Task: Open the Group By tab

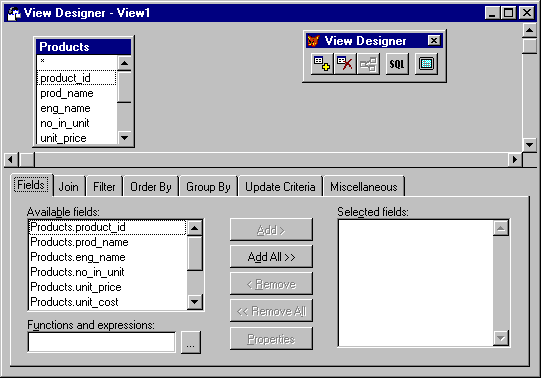Action: pos(208,187)
